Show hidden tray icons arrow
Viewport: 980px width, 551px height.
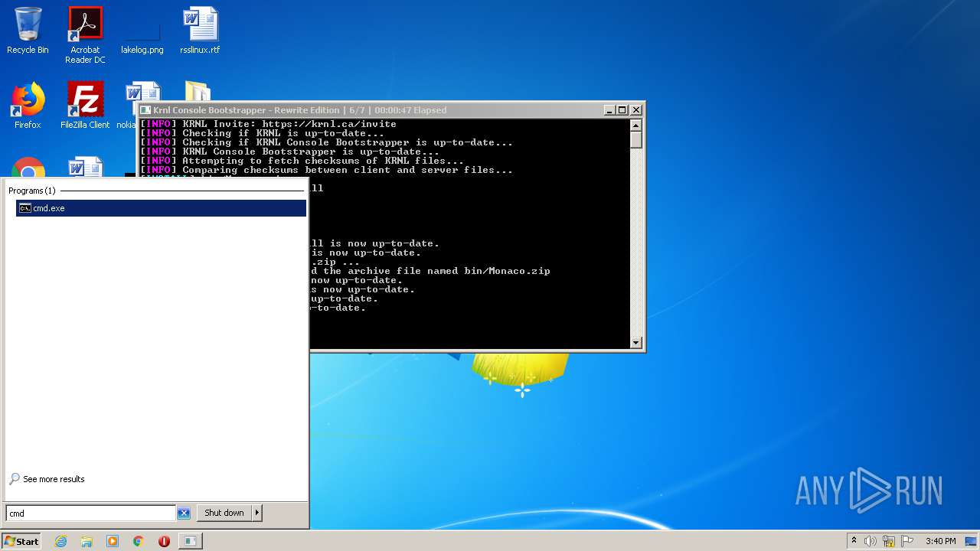point(854,541)
